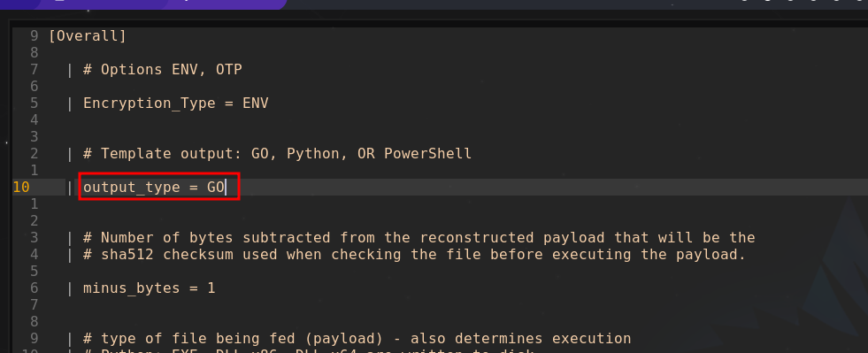Viewport: 868px width, 353px height.
Task: Click the ENV value after Encryption_Type
Action: coord(255,104)
